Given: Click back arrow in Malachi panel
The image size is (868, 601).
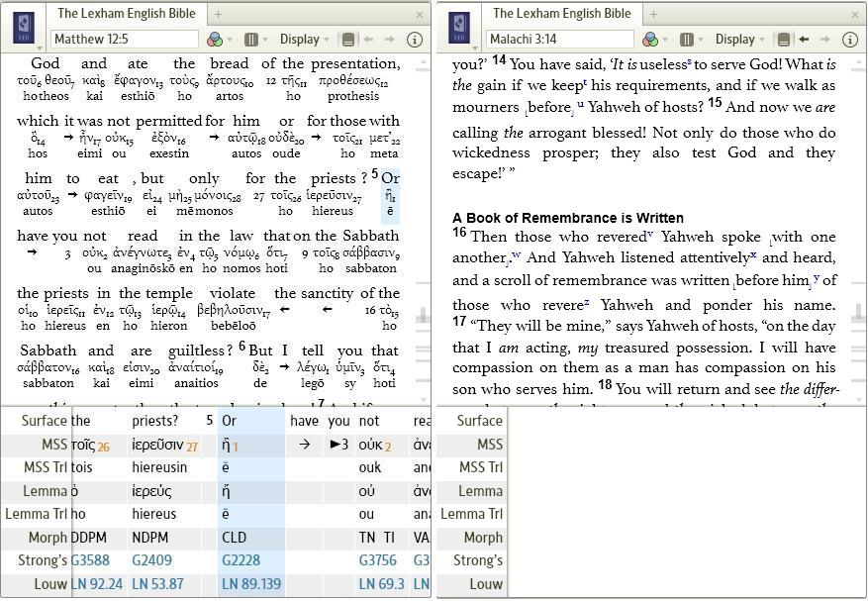Looking at the screenshot, I should click(804, 40).
